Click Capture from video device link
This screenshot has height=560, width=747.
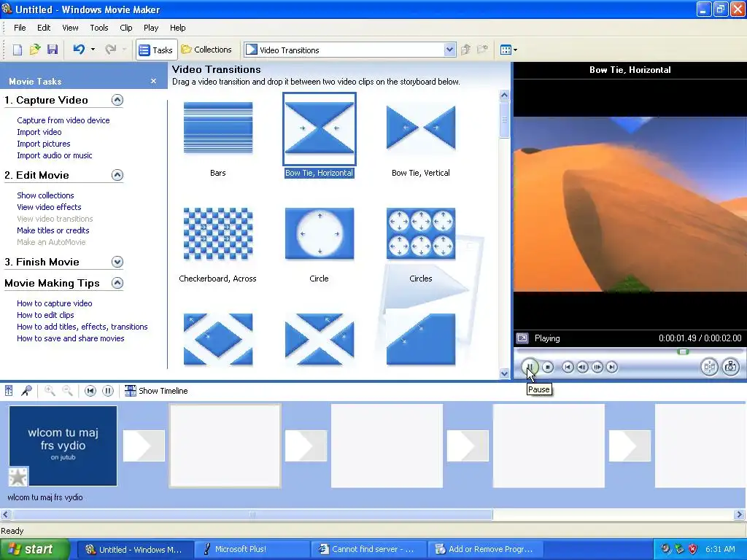coord(63,120)
